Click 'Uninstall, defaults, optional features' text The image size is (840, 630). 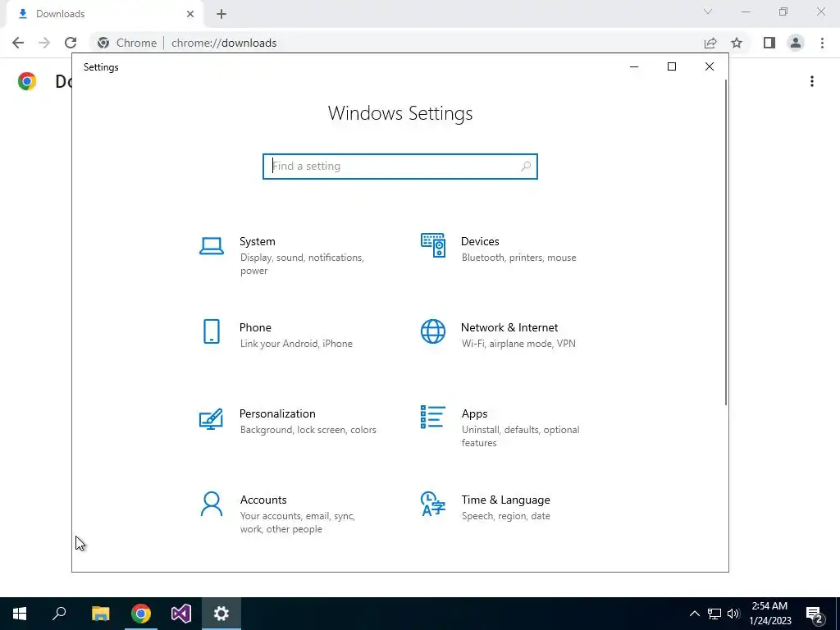click(521, 436)
